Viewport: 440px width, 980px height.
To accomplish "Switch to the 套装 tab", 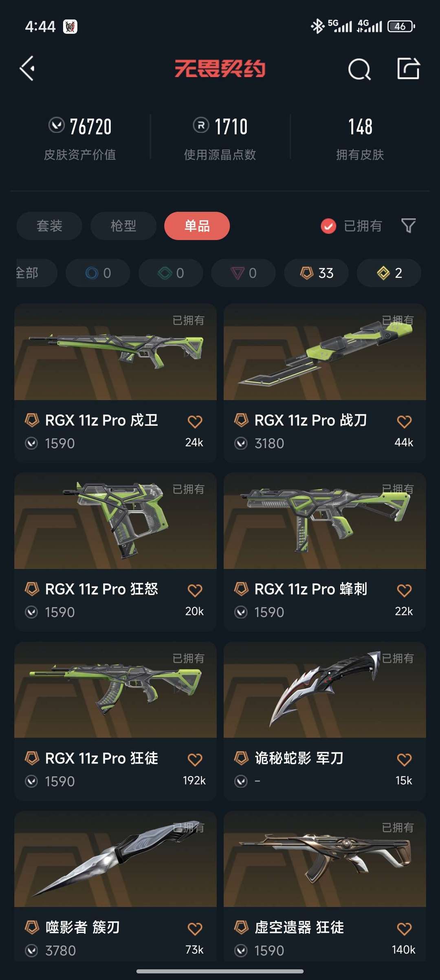I will point(49,226).
